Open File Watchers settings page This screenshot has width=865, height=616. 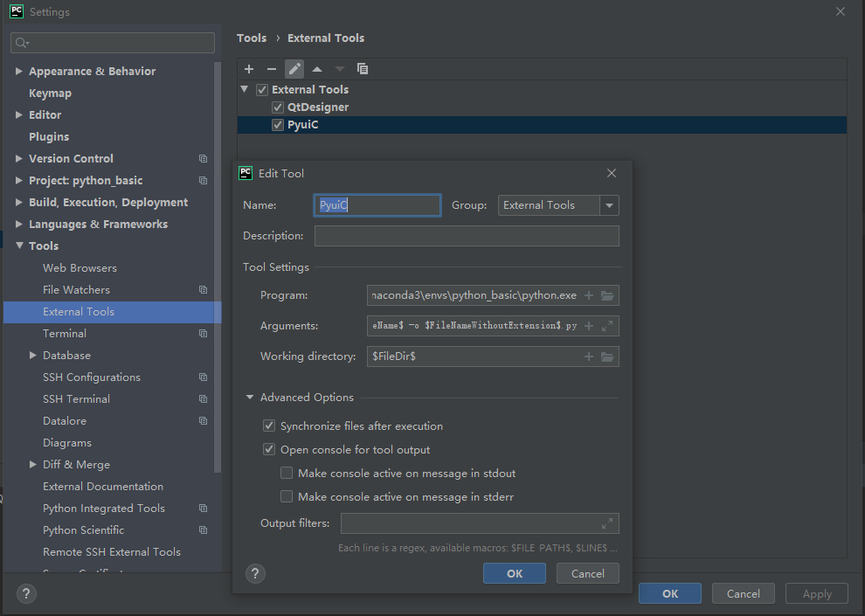click(x=76, y=290)
